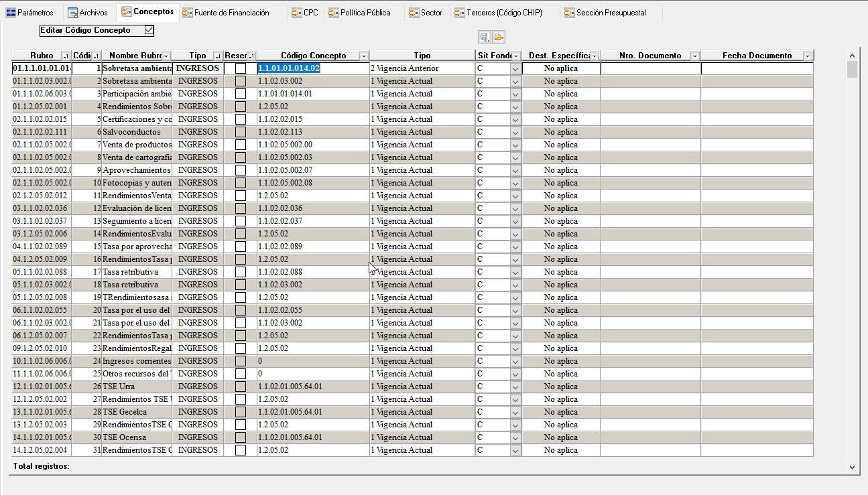Screen dimensions: 868x495
Task: Check the Reserva box for Salvoconductos row
Action: point(240,132)
